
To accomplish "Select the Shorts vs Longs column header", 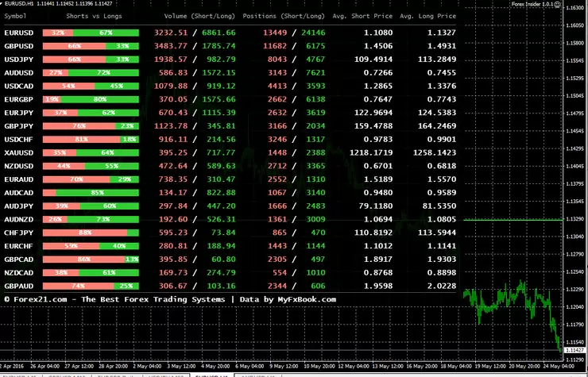I will pyautogui.click(x=94, y=16).
